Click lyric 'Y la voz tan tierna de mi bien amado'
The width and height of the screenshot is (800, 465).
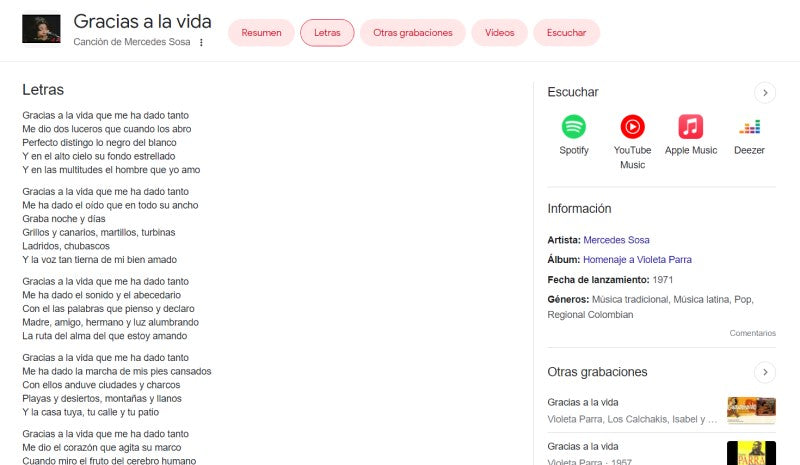pyautogui.click(x=99, y=260)
